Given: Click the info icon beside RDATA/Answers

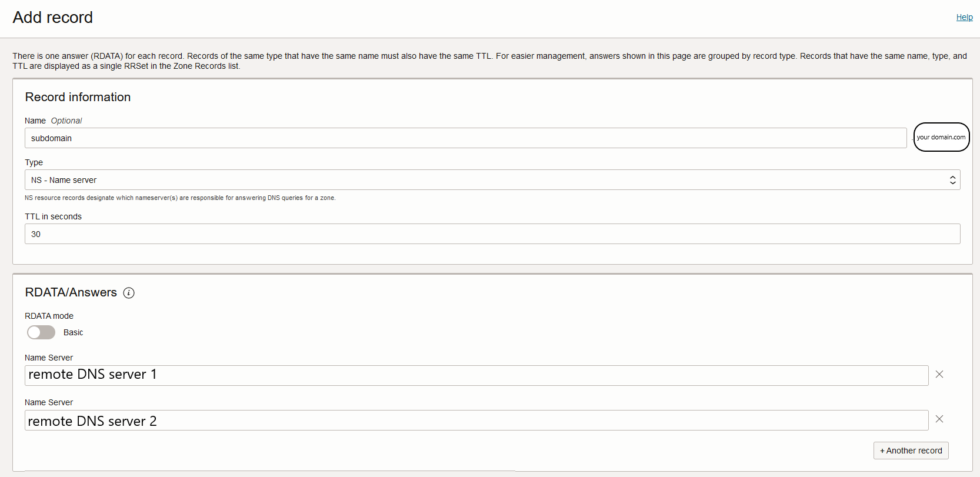Looking at the screenshot, I should [x=129, y=293].
